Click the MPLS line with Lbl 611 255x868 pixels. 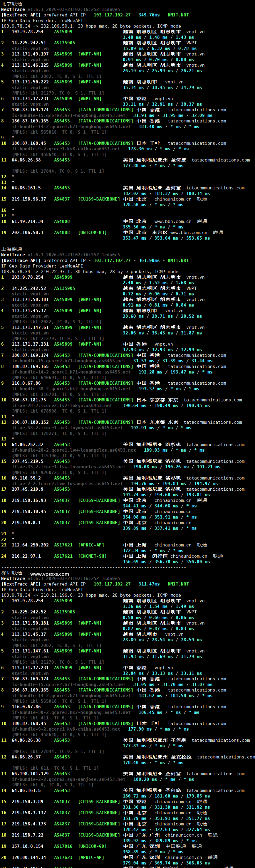point(55,768)
